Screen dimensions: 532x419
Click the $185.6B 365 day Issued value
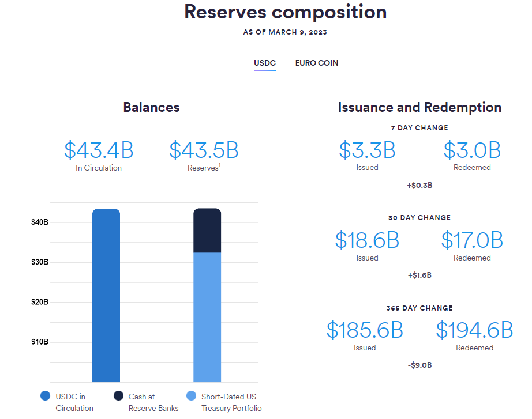tap(365, 330)
